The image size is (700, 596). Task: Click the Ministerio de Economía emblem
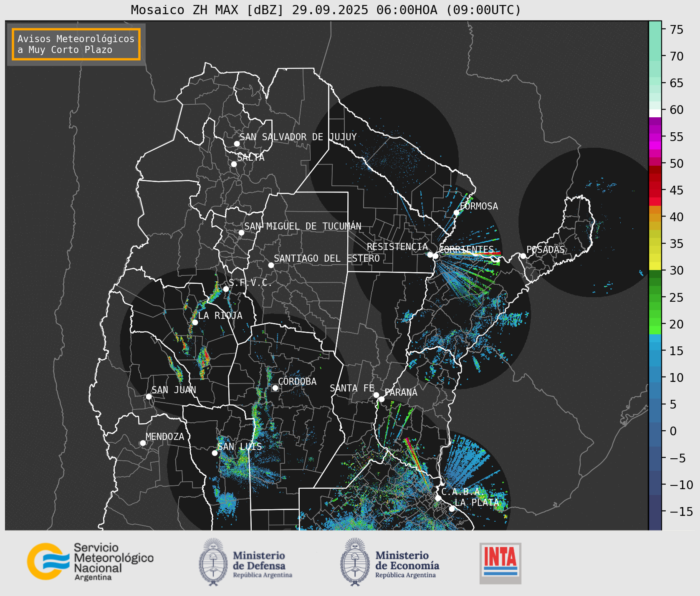[x=355, y=562]
